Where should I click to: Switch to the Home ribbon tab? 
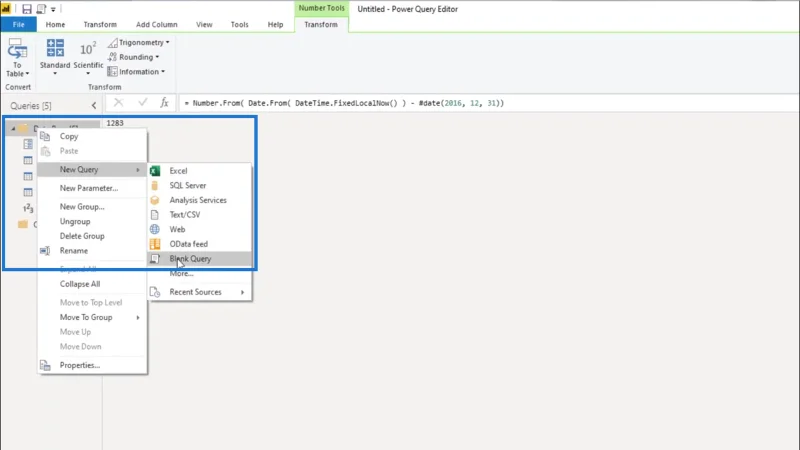pyautogui.click(x=55, y=24)
